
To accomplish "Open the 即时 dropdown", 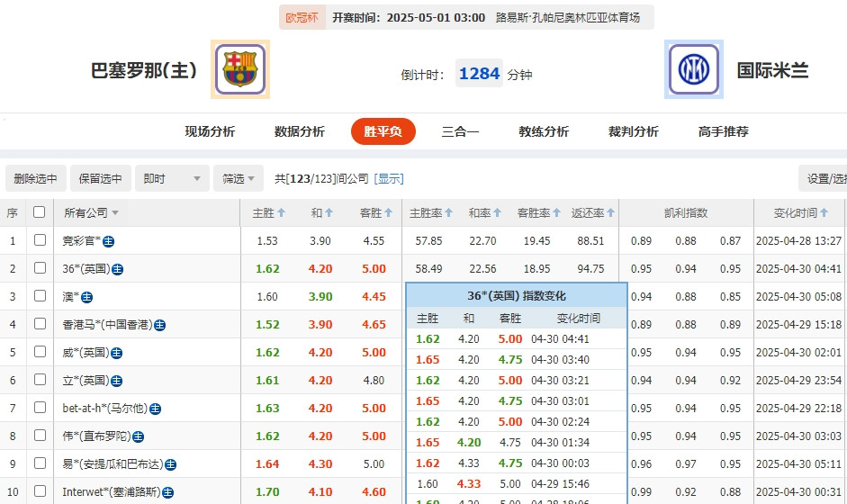I will 172,178.
